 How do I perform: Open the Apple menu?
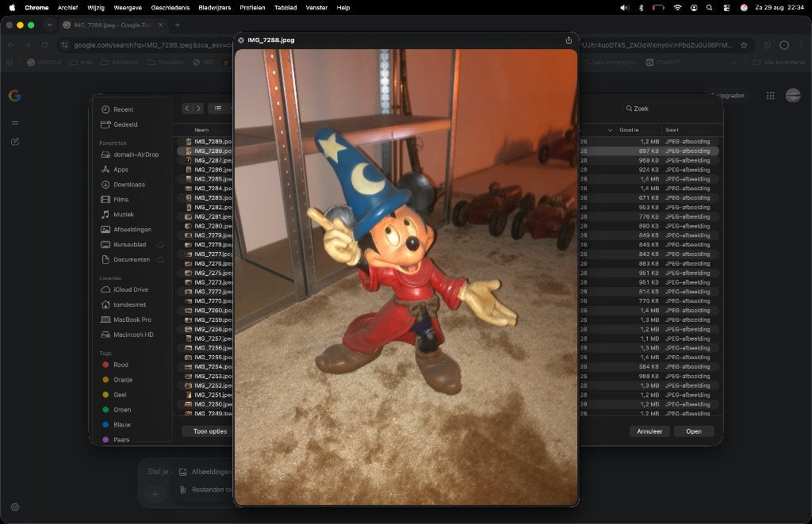[x=12, y=8]
